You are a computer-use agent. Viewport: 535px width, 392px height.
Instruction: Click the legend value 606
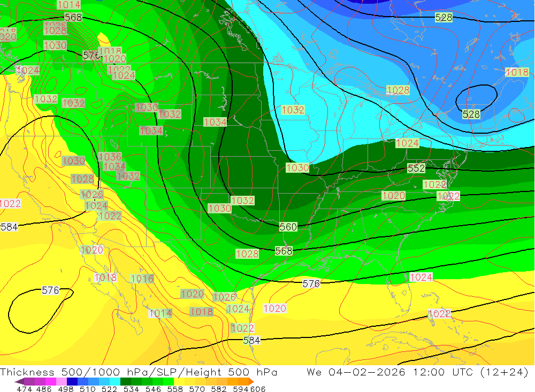(x=257, y=389)
